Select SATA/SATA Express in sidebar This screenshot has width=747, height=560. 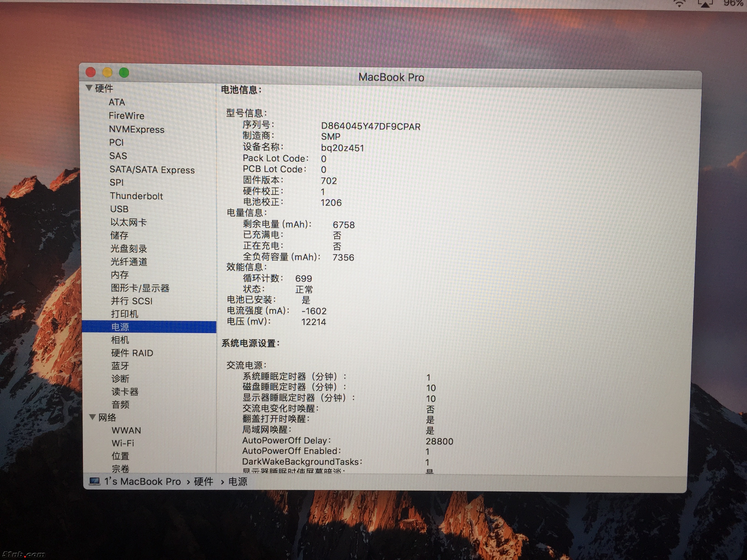[x=152, y=170]
